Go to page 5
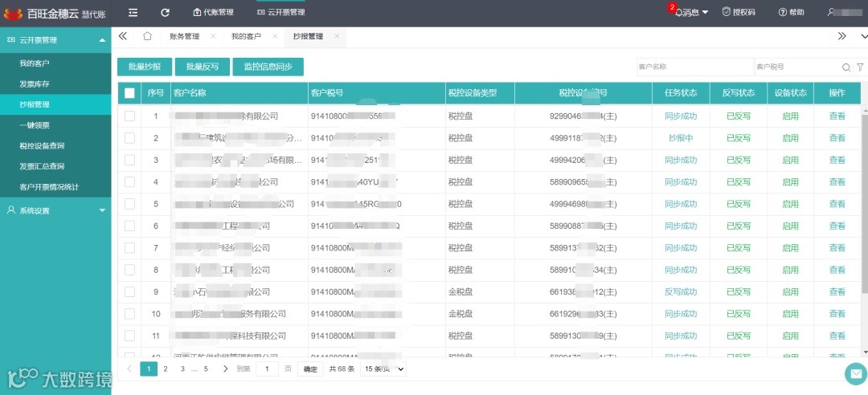The width and height of the screenshot is (868, 395). [x=206, y=369]
